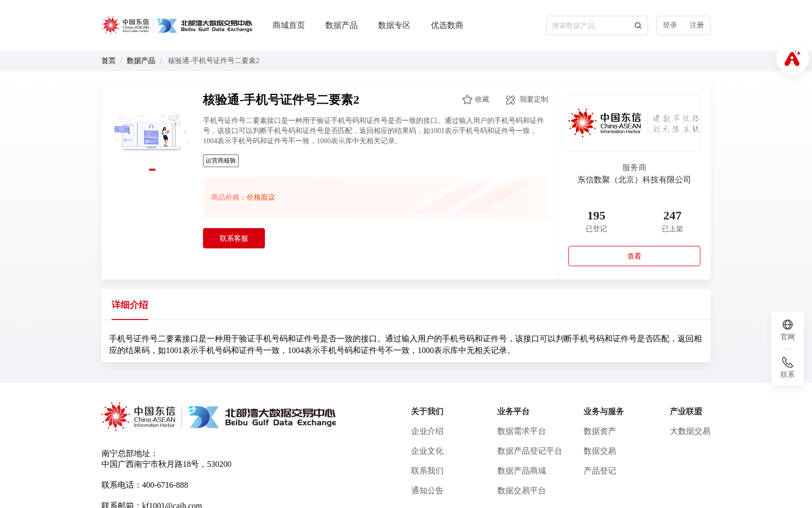Image resolution: width=812 pixels, height=508 pixels.
Task: Open footer link 通知公告
Action: 427,491
